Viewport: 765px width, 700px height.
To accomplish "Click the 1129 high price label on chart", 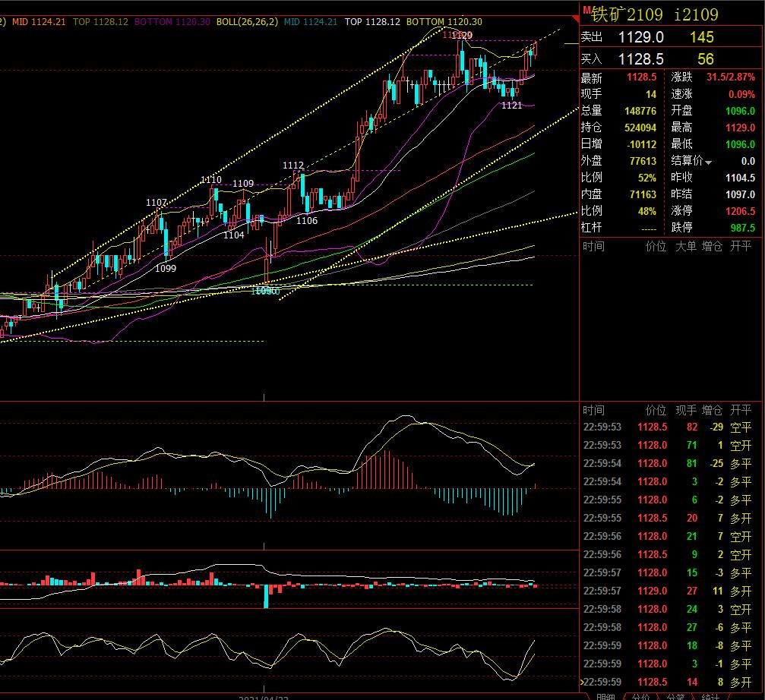I will pyautogui.click(x=462, y=35).
